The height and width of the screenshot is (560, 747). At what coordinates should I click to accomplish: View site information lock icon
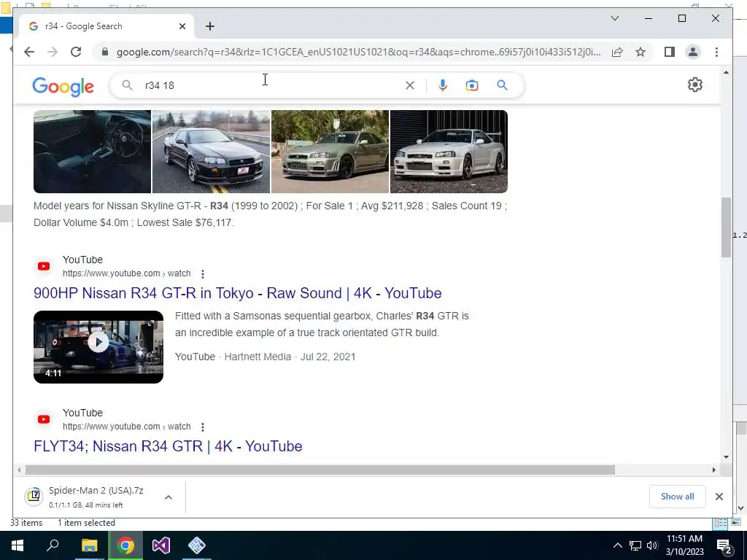[x=105, y=52]
